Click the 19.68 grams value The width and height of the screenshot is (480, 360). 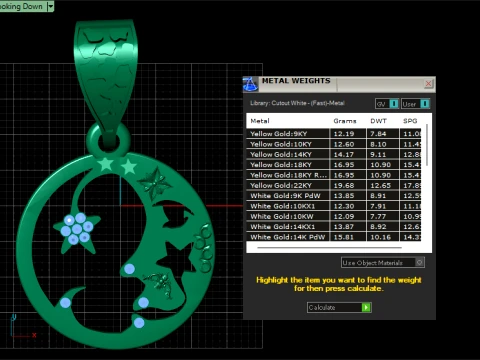(x=344, y=186)
